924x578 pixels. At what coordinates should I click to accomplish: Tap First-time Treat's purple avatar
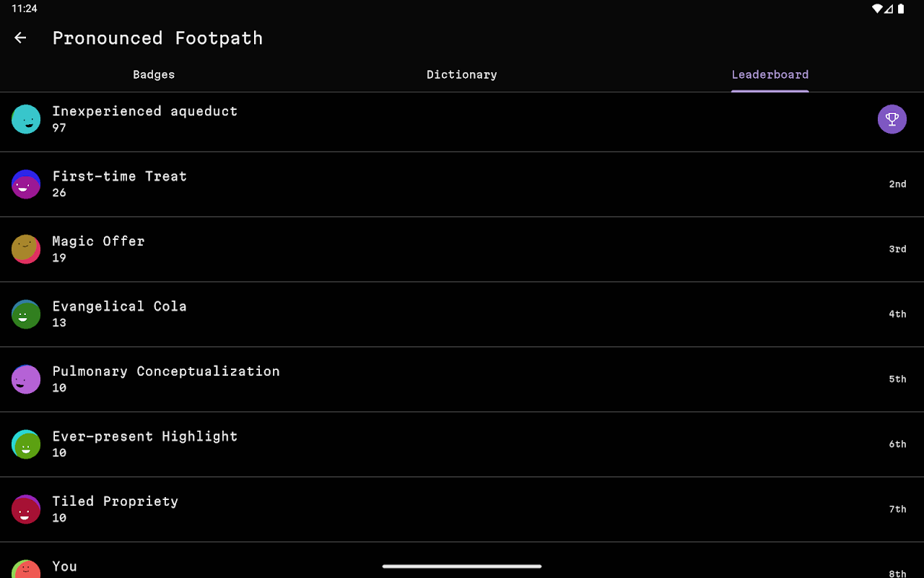point(26,184)
